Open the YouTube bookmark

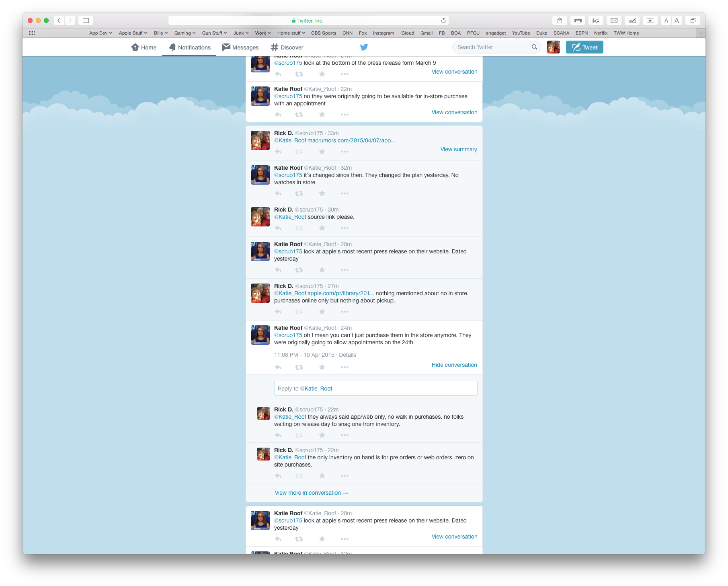[x=521, y=33]
